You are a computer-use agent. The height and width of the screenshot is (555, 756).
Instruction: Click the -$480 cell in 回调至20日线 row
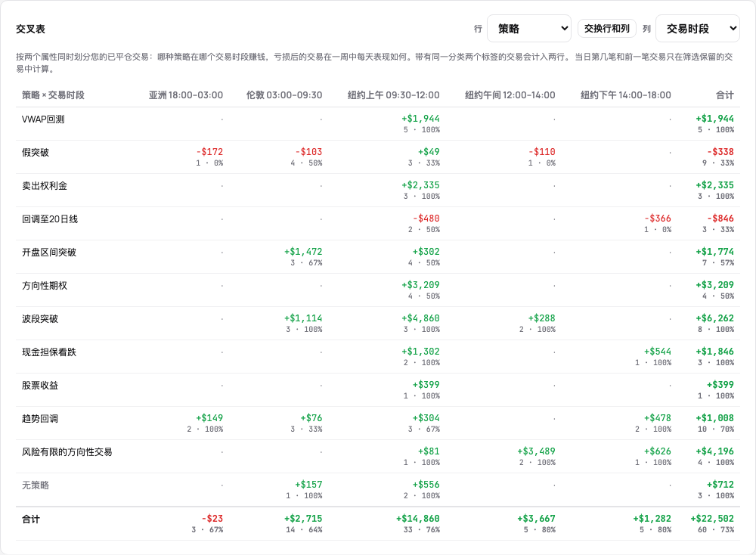coord(426,219)
